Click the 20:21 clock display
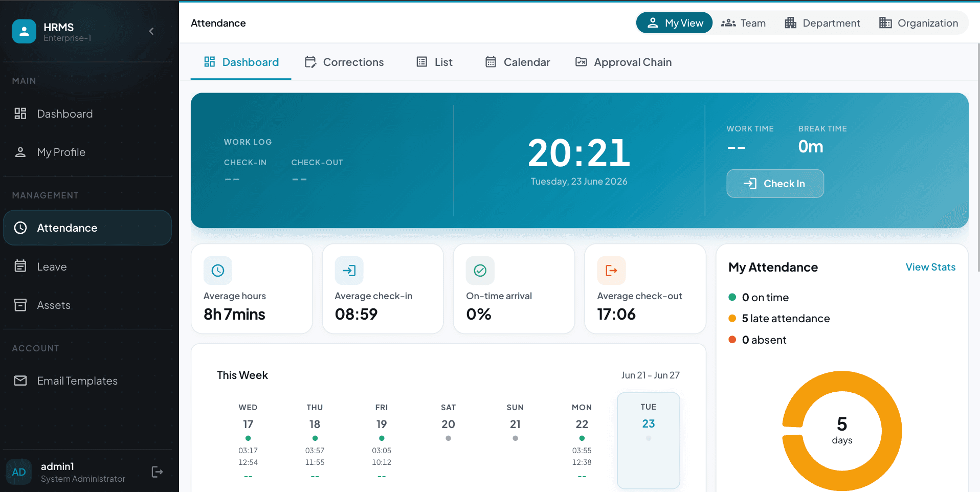This screenshot has height=492, width=980. coord(579,152)
